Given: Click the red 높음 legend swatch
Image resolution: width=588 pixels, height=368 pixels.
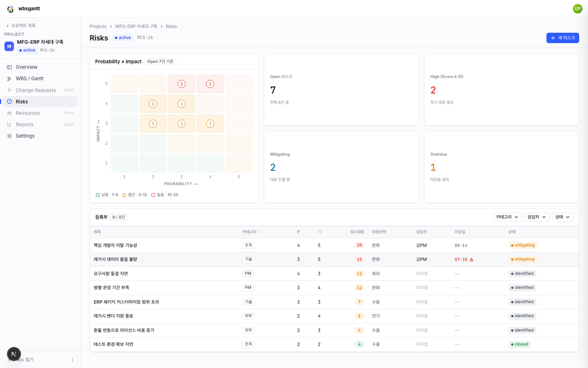Looking at the screenshot, I should click(153, 195).
